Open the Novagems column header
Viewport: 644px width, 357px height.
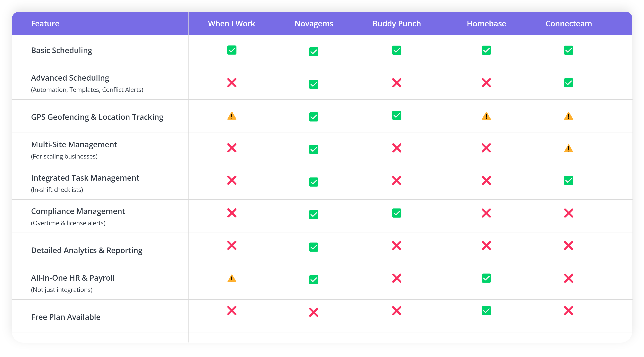(314, 23)
